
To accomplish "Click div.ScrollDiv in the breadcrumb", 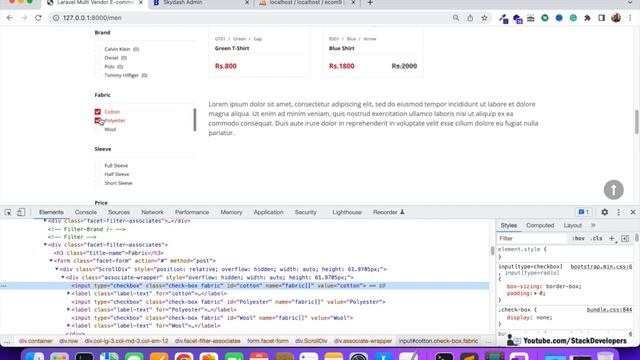I will pyautogui.click(x=311, y=341).
